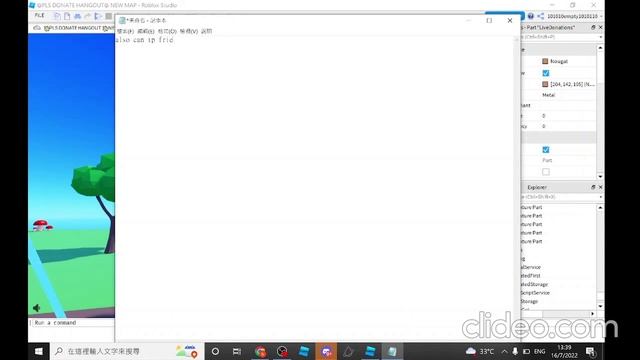Click the Studio help question-mark icon

[x=530, y=16]
